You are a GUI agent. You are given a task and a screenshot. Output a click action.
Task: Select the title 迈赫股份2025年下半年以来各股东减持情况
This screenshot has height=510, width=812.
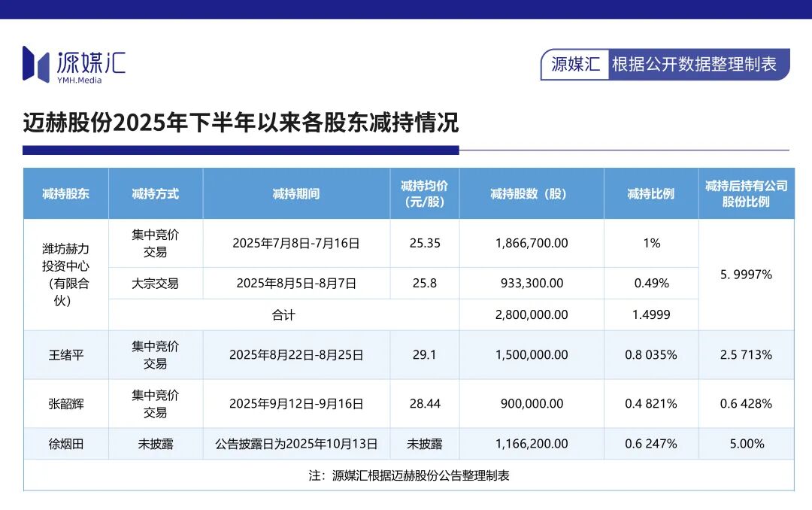click(241, 123)
